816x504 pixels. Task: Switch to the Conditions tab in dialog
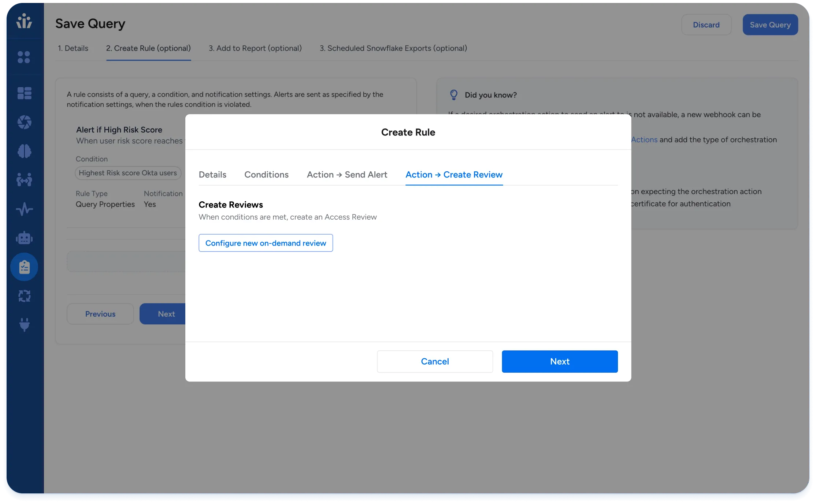[266, 175]
